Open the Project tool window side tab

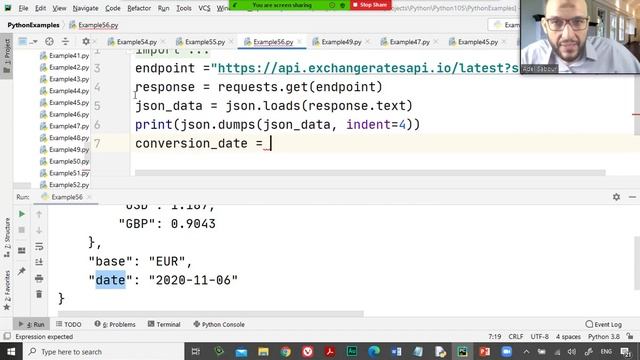[7, 56]
